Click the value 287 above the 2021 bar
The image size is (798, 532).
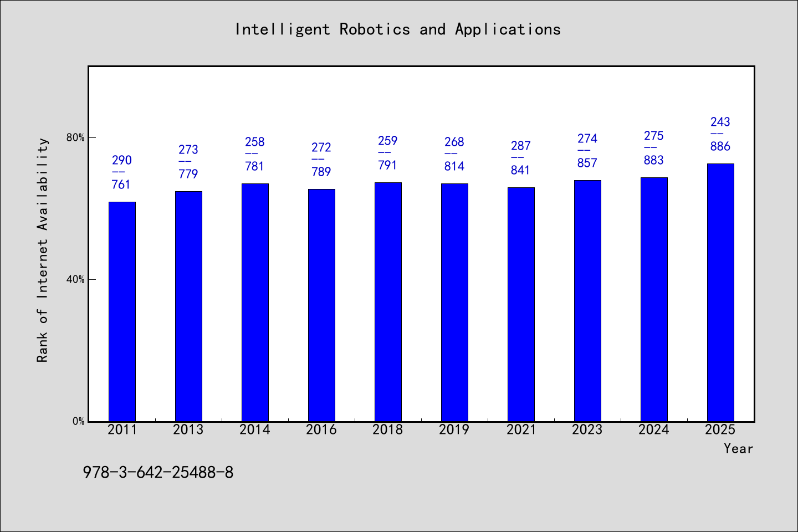pos(521,146)
